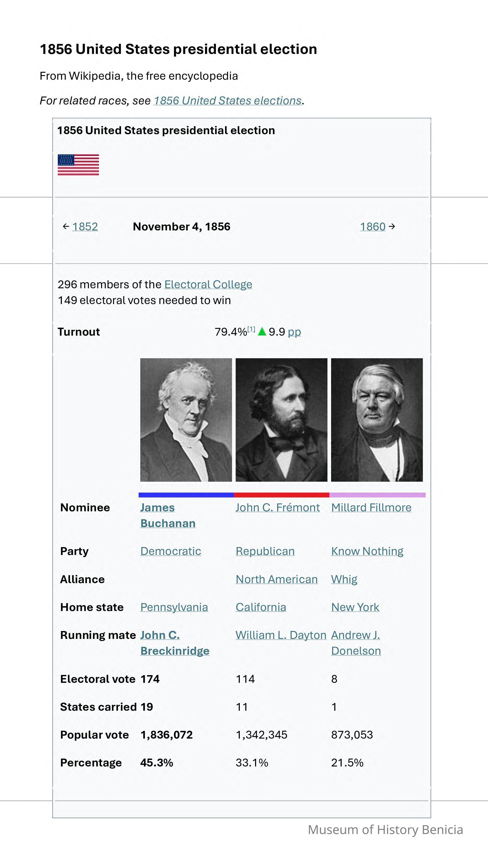
Task: Click the red Republican color bar
Action: 281,495
